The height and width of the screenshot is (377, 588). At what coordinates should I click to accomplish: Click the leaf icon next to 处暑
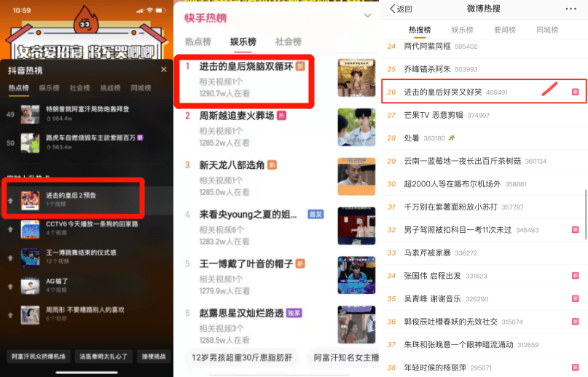pyautogui.click(x=452, y=138)
